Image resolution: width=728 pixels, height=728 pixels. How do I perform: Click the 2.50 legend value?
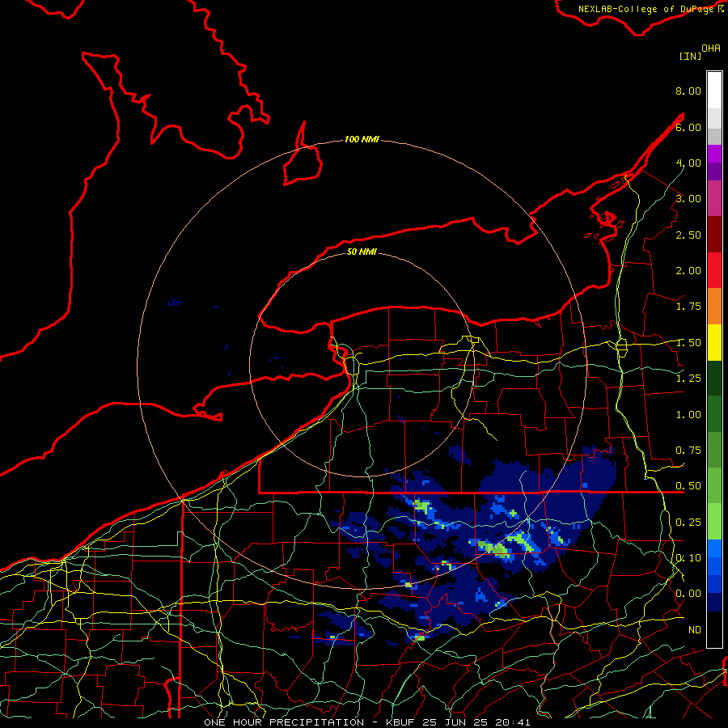(688, 235)
